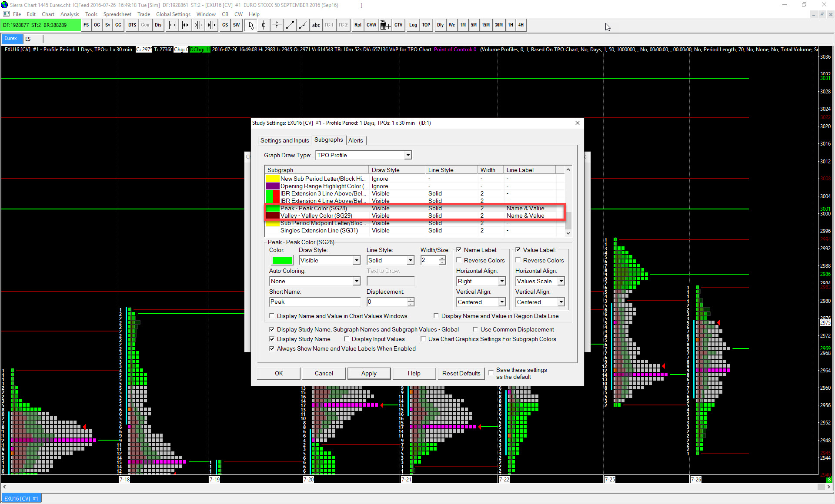Open the TPO value window grid icon
The height and width of the screenshot is (504, 835).
(x=385, y=25)
